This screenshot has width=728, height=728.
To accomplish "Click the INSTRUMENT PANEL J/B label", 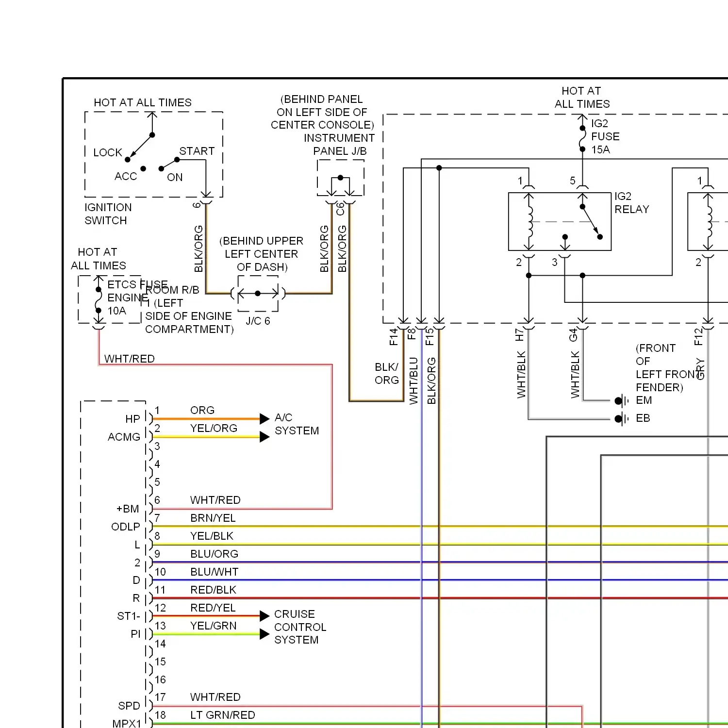I will pos(339,145).
